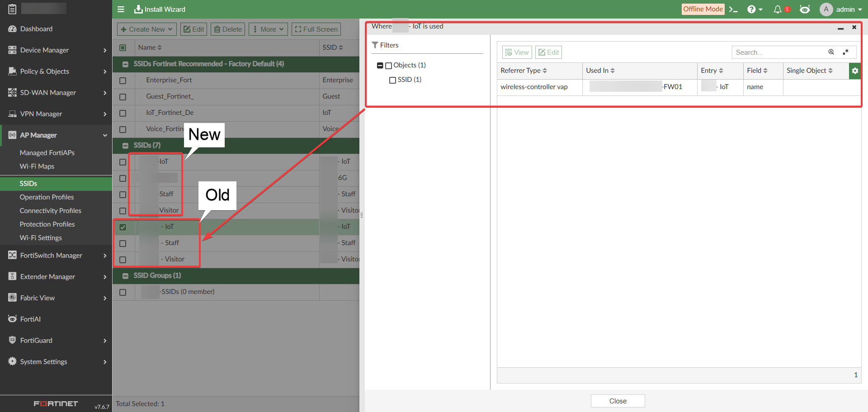Open the CLI console icon

pyautogui.click(x=733, y=9)
